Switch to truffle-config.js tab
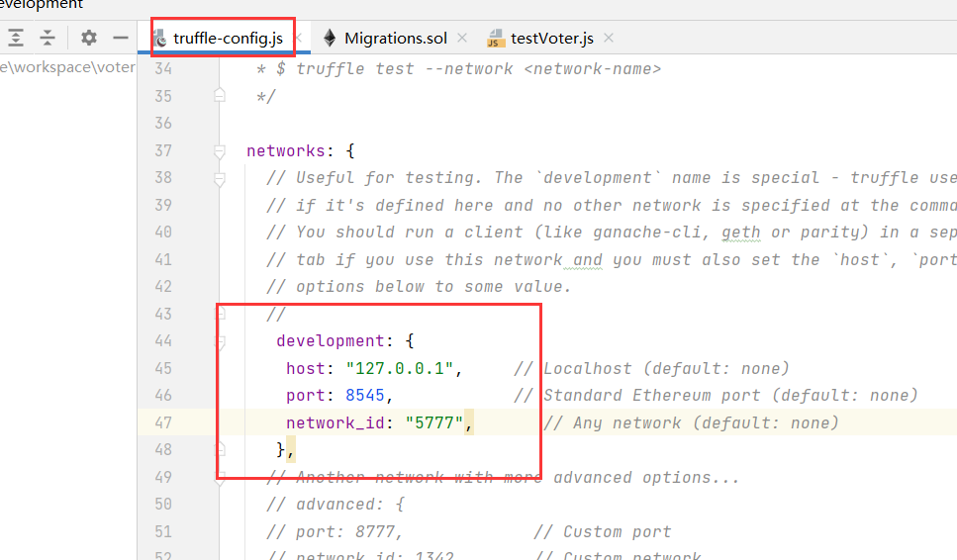Viewport: 957px width, 560px height. click(x=227, y=38)
